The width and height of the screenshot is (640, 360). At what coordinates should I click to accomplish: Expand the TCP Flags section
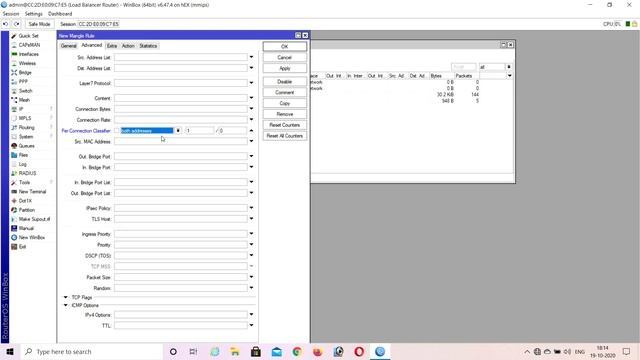tap(66, 297)
